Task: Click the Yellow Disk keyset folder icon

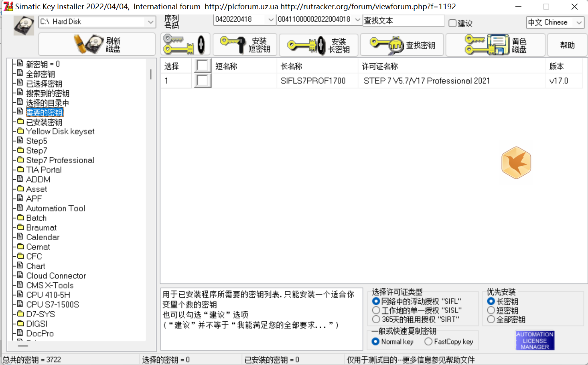Action: [20, 131]
